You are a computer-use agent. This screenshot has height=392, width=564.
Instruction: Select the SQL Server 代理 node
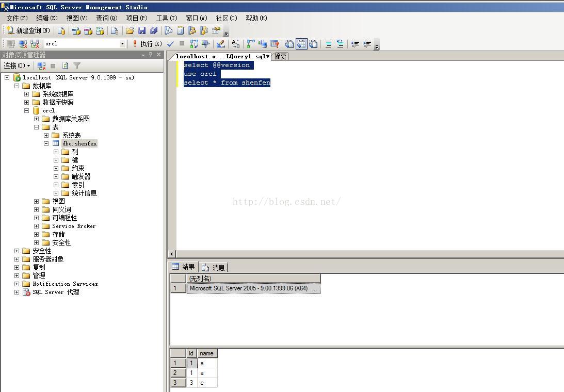coord(56,292)
